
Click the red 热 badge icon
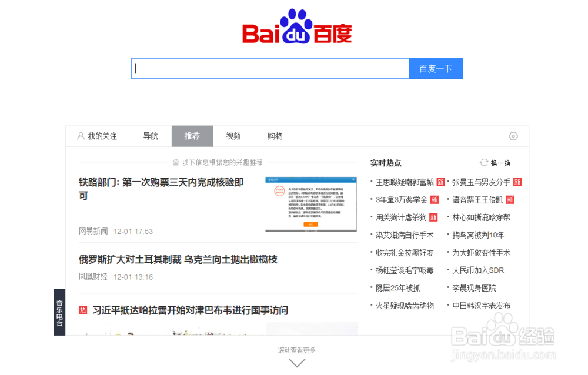83,310
